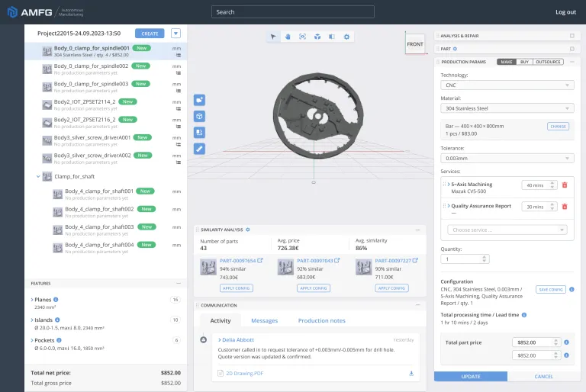
Task: Click the SAVE CONFIG button
Action: pos(550,289)
